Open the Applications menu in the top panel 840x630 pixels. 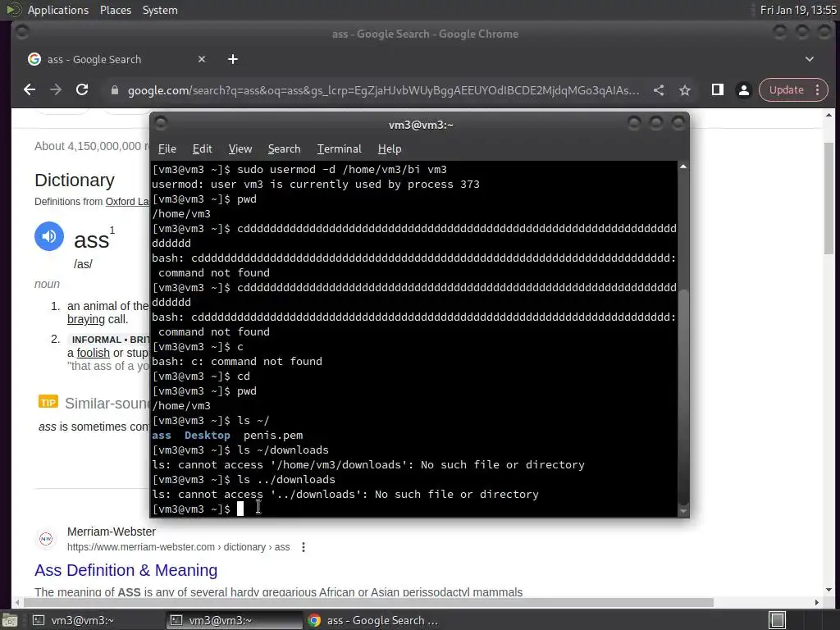pyautogui.click(x=58, y=10)
